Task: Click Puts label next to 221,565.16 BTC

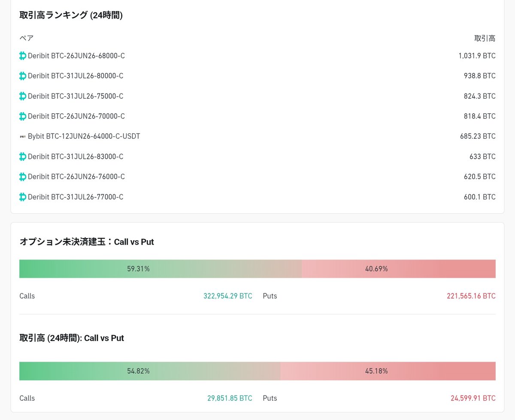Action: point(270,296)
